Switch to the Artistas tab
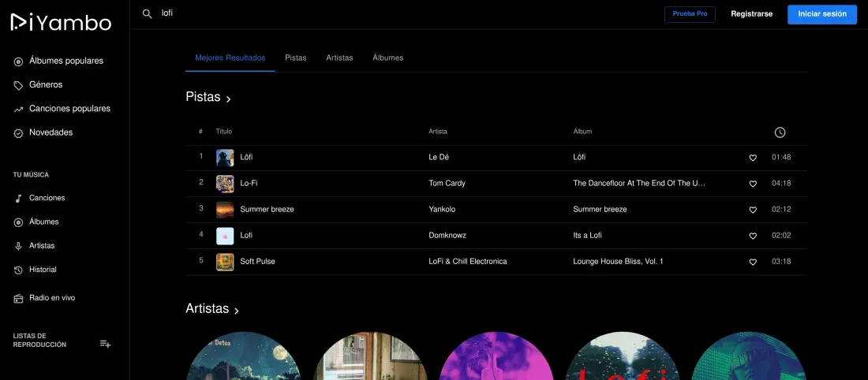The height and width of the screenshot is (380, 868). click(x=339, y=58)
